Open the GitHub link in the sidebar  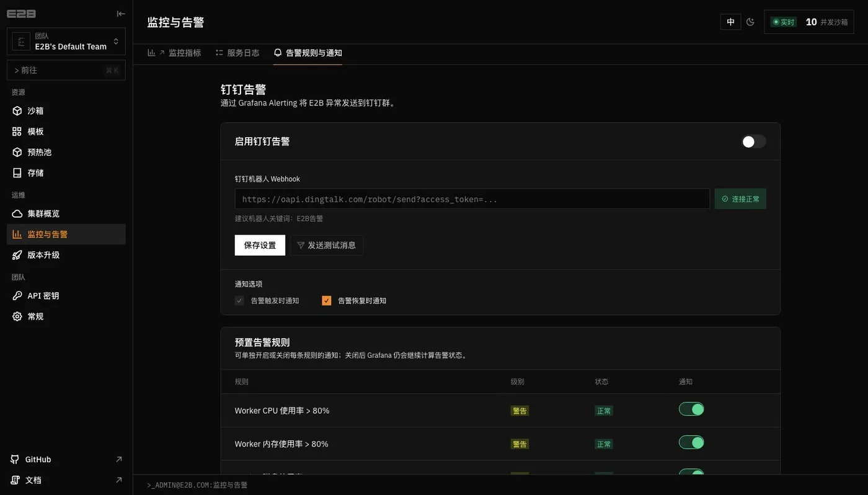66,460
